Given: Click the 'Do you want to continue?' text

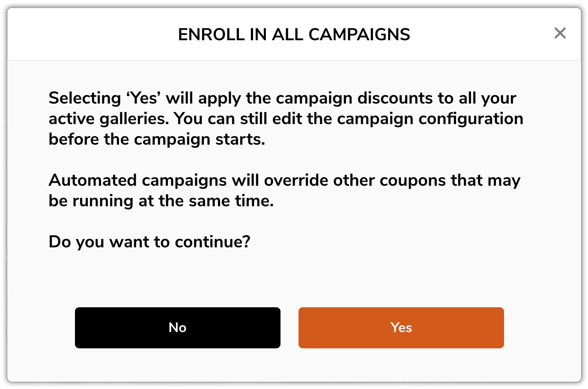Looking at the screenshot, I should point(149,242).
